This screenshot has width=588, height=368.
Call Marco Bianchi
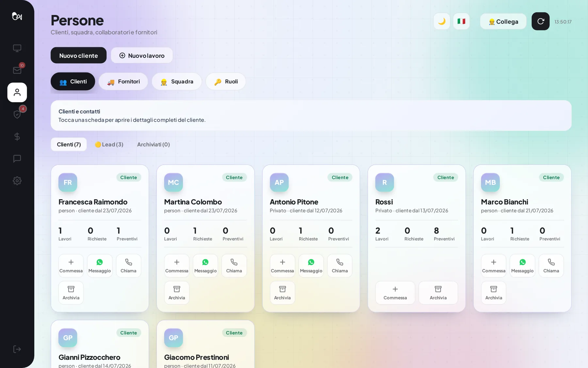tap(551, 266)
